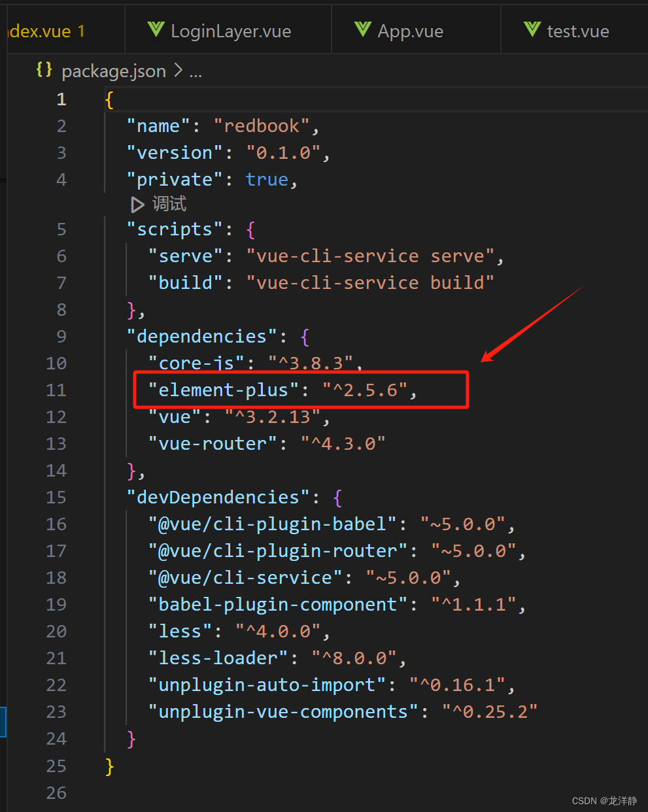Click "vue-cli-service build" value
Screen dimensions: 648x812
point(370,283)
